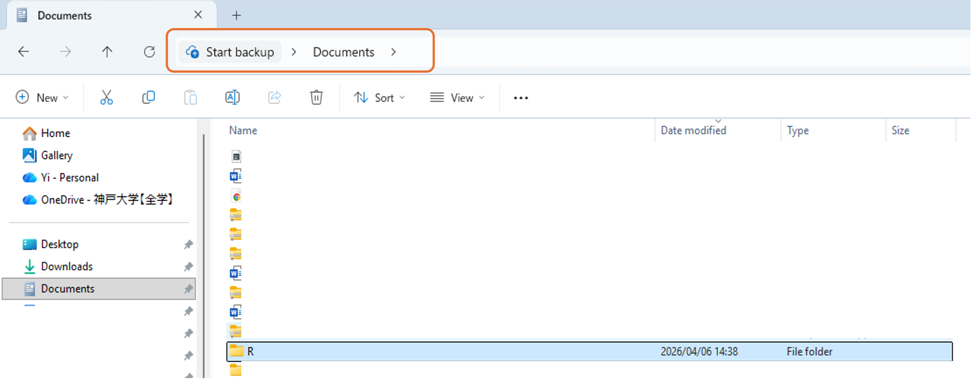This screenshot has width=980, height=379.
Task: Click the Delete trash icon
Action: click(316, 97)
